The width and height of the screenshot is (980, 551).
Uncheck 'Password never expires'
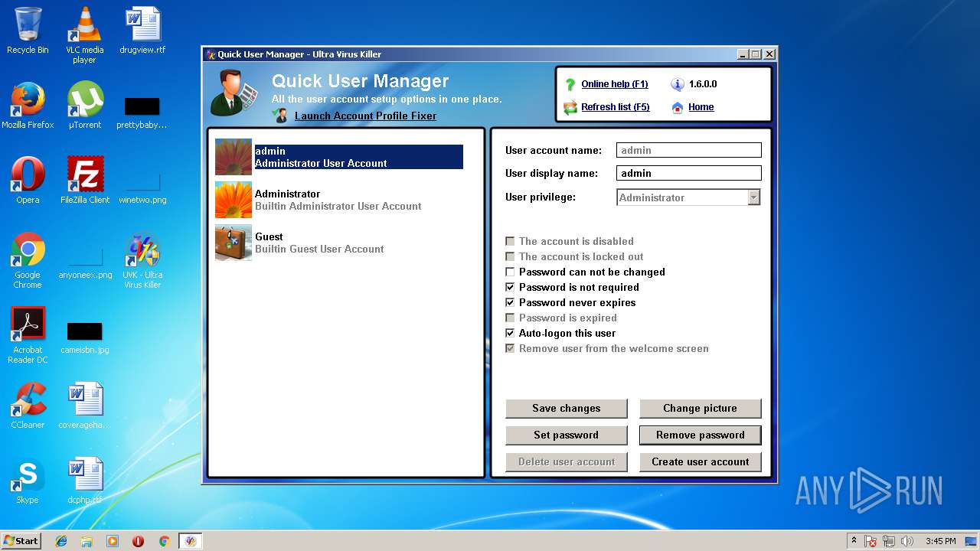click(x=510, y=302)
